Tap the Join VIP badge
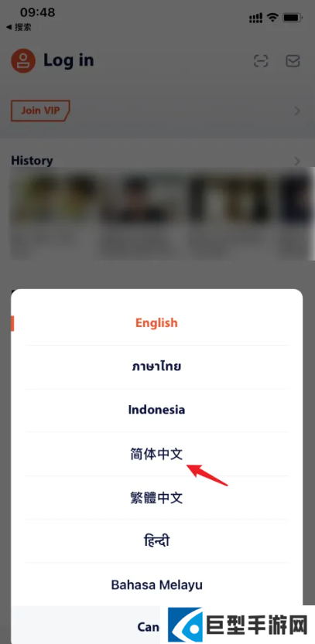Screen dimensions: 315x644 pyautogui.click(x=40, y=111)
